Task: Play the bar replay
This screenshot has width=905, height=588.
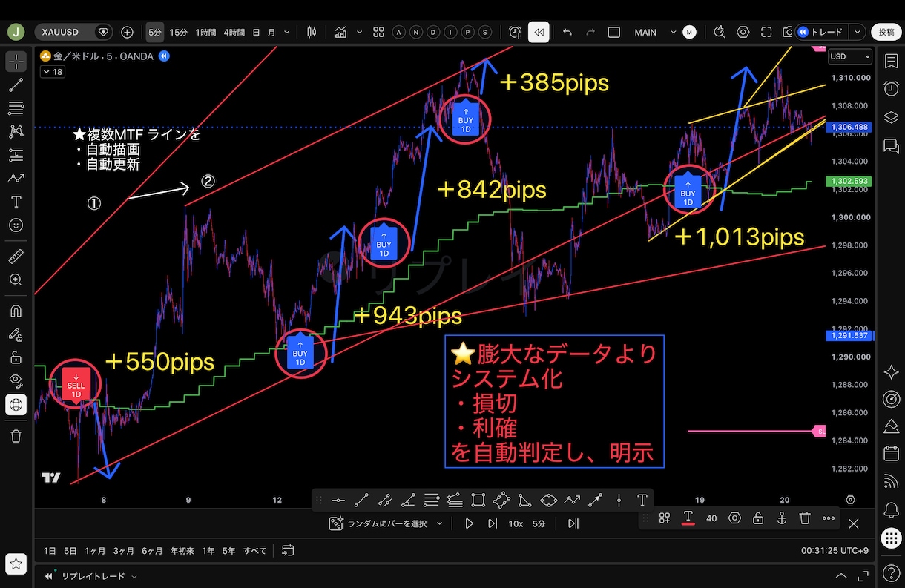Action: pyautogui.click(x=469, y=523)
